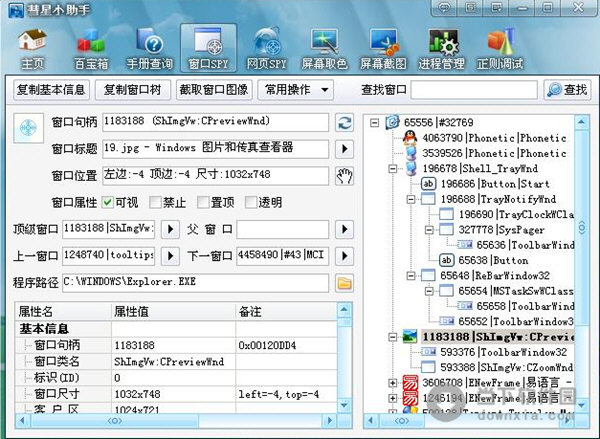This screenshot has height=439, width=600.
Task: Select the 3539526 Phonetic tree row
Action: pyautogui.click(x=494, y=153)
